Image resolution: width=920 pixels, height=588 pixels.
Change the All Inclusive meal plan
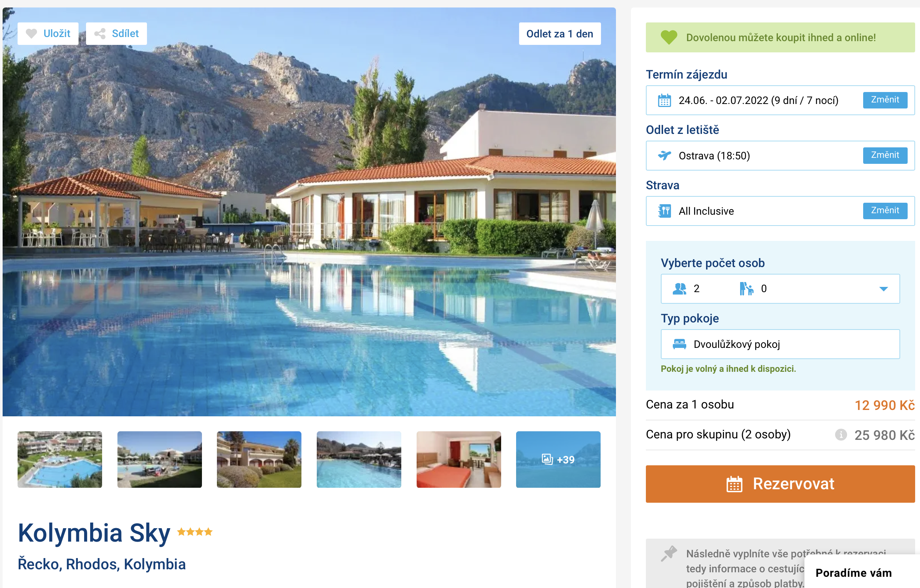coord(884,211)
